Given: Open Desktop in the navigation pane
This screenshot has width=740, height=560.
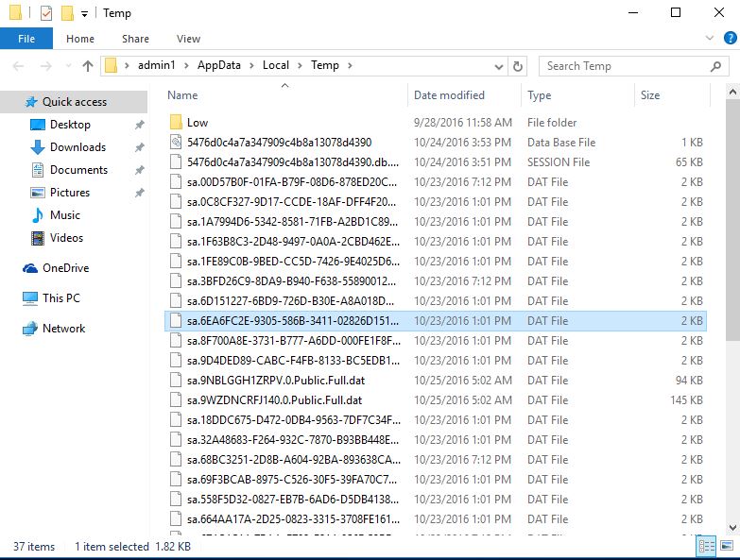Looking at the screenshot, I should 70,125.
